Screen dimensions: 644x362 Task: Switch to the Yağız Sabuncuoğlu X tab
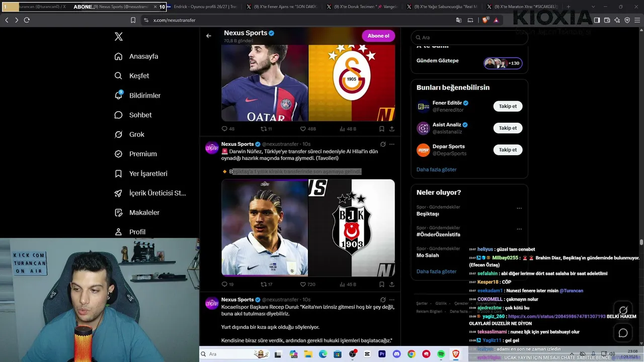[441, 7]
